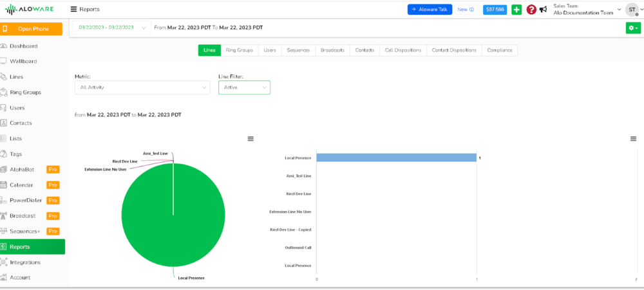Open the date range picker dropdown
Viewport: 644px width, 290px height.
pyautogui.click(x=111, y=28)
